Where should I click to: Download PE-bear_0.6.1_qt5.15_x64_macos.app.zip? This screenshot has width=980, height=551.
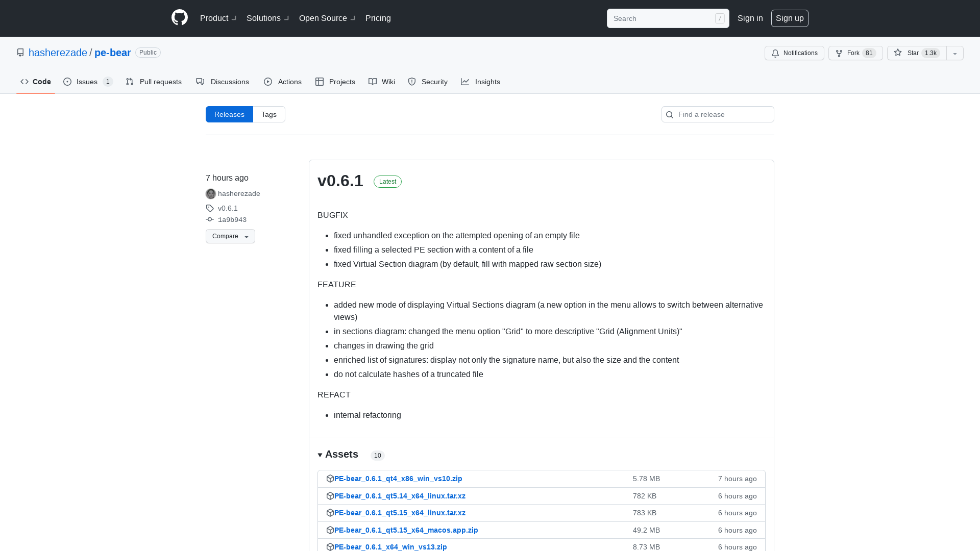coord(406,530)
